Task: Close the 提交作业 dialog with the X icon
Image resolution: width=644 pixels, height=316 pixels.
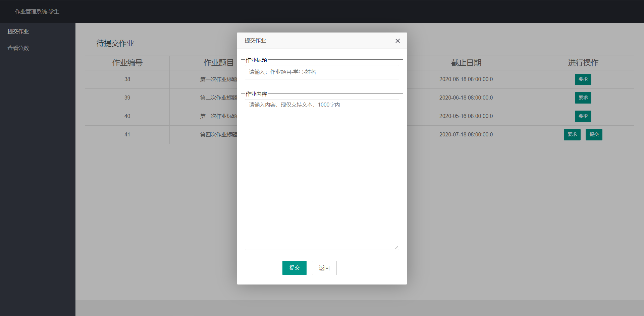Action: click(397, 41)
